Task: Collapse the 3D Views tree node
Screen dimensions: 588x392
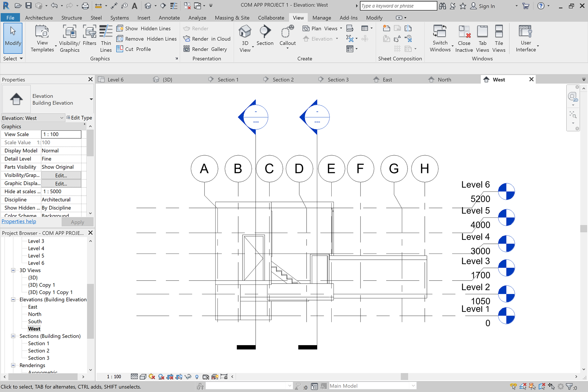Action: tap(13, 270)
